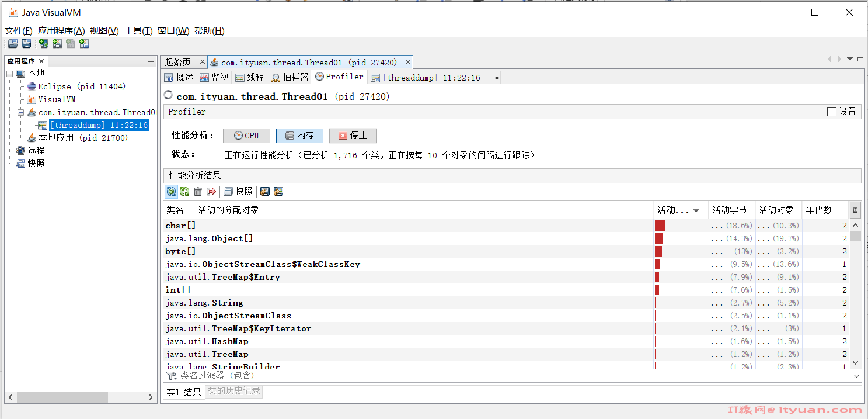
Task: Minimize the 应用程序 panel with its dash icon
Action: [x=151, y=61]
